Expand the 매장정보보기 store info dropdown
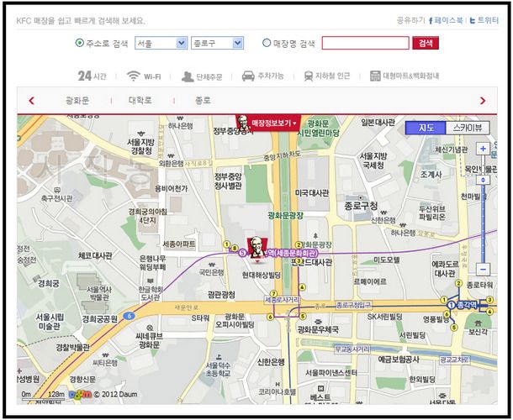The height and width of the screenshot is (420, 513). point(269,123)
